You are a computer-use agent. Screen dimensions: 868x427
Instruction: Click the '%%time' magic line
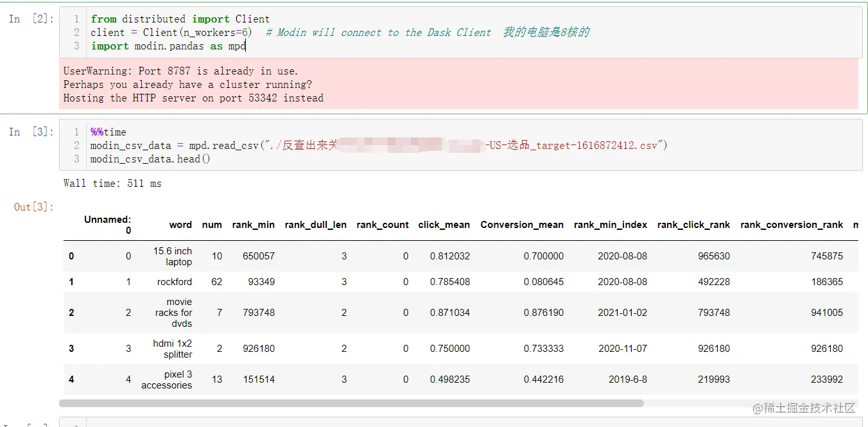click(108, 132)
